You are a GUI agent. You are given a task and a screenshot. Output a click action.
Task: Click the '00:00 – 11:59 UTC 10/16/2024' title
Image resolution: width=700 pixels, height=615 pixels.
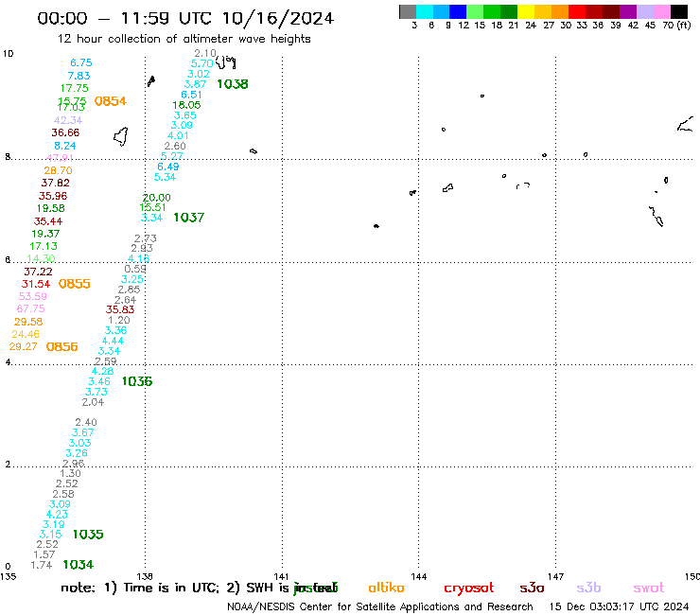185,18
